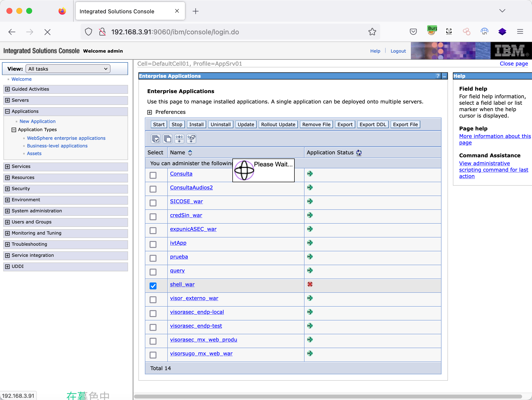The height and width of the screenshot is (400, 532).
Task: Click the Select All items icon
Action: [x=156, y=139]
